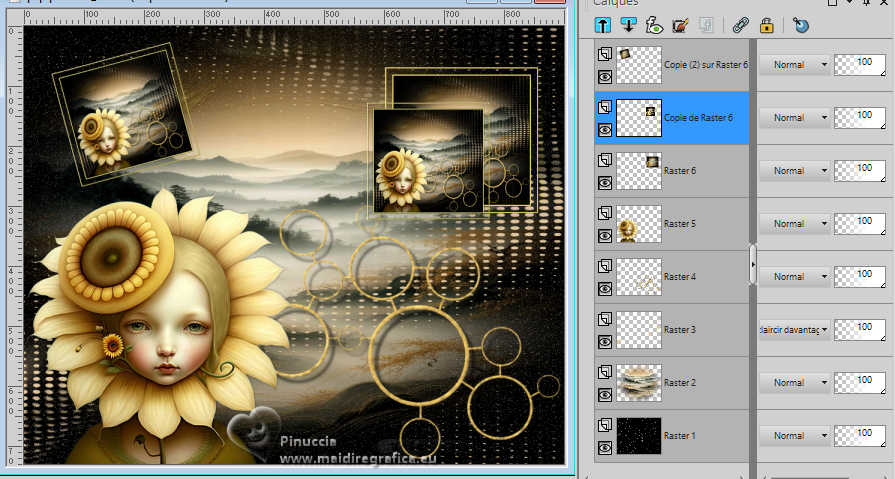
Task: Click raster type icon of Copie (2) sur Raster 6
Action: 604,54
